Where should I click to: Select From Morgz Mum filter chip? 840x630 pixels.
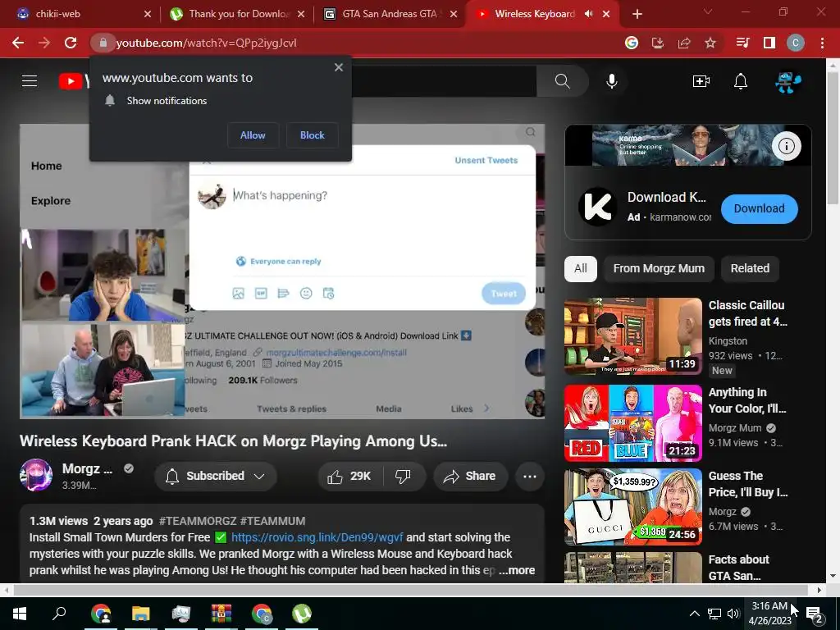pyautogui.click(x=659, y=268)
